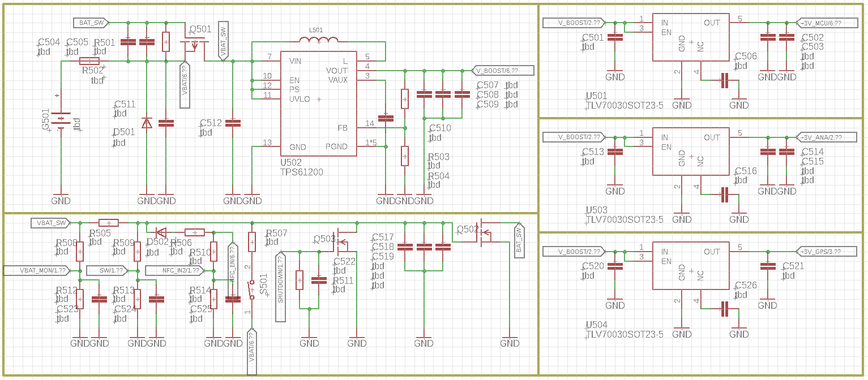Select the C510 capacitor label
Screen dimensions: 868x380
click(x=440, y=128)
